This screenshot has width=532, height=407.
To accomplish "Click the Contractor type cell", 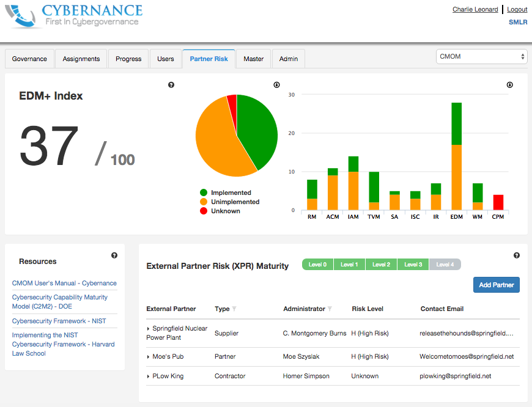I will pyautogui.click(x=230, y=376).
